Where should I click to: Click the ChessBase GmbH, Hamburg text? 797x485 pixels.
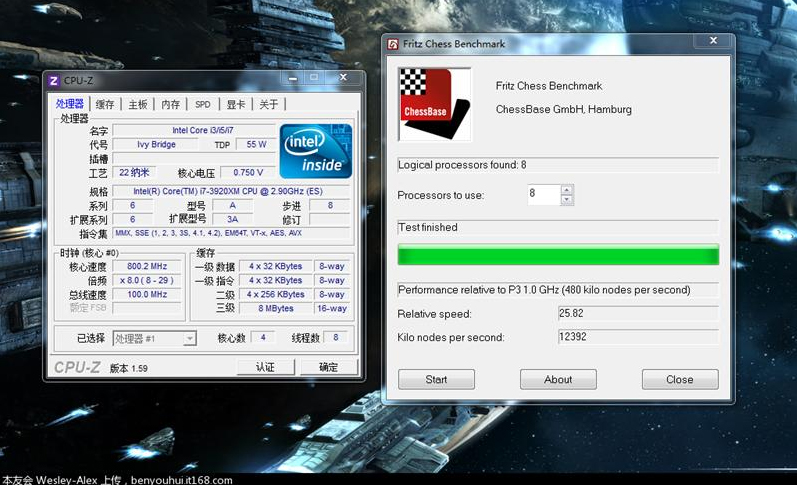pos(564,109)
